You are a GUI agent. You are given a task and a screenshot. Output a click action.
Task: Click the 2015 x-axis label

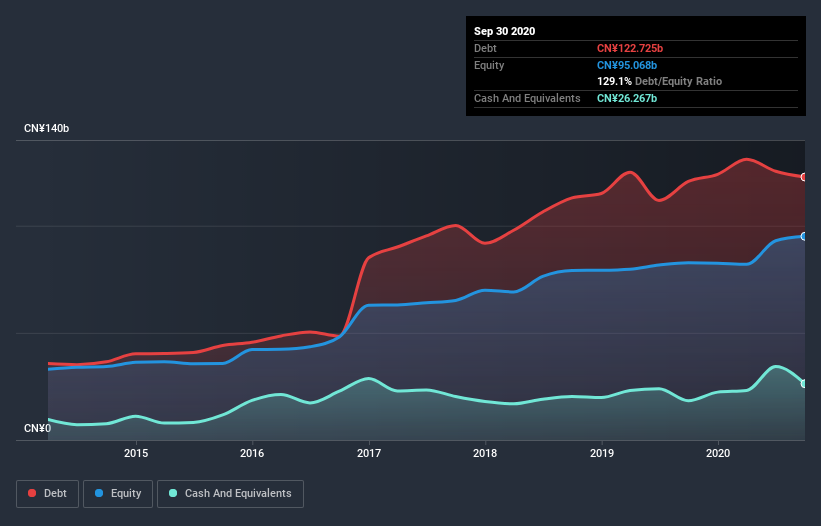136,453
